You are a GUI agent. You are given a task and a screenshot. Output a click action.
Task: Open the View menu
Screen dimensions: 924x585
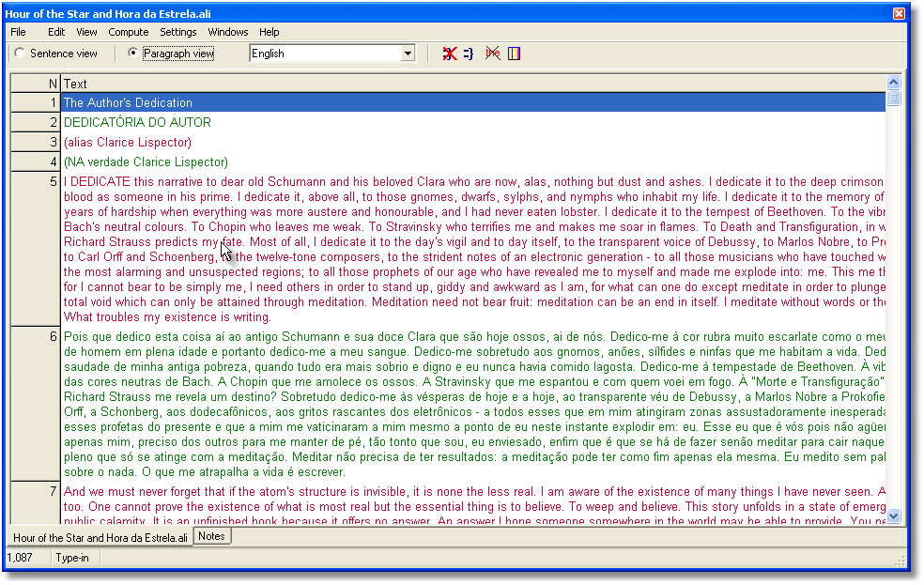(x=86, y=32)
